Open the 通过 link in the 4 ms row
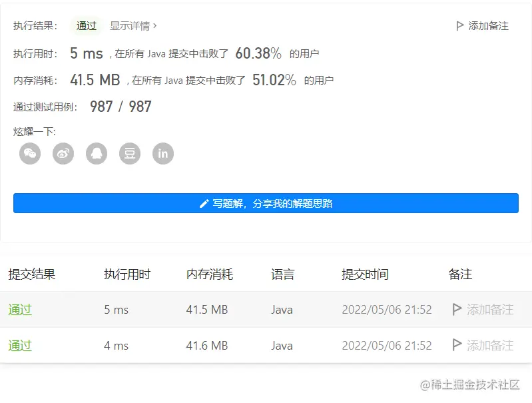This screenshot has width=532, height=403. click(20, 346)
